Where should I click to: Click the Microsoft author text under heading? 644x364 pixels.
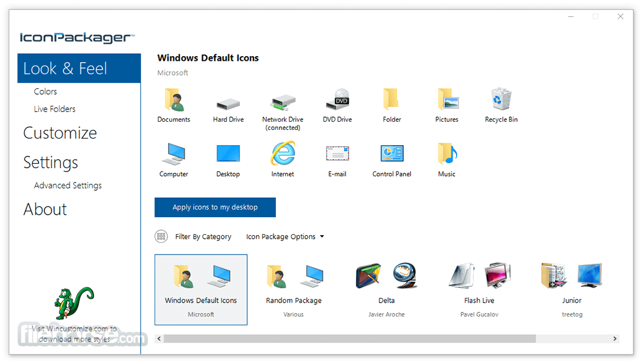pos(173,73)
